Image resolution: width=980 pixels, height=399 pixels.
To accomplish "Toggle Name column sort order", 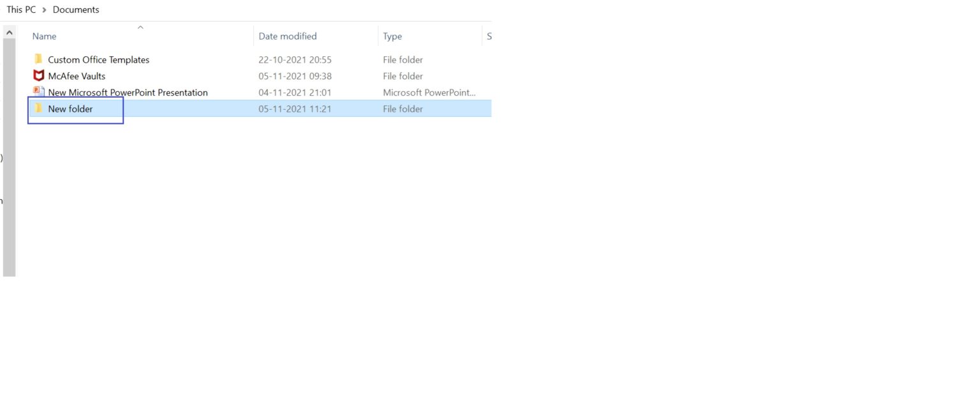I will [44, 36].
